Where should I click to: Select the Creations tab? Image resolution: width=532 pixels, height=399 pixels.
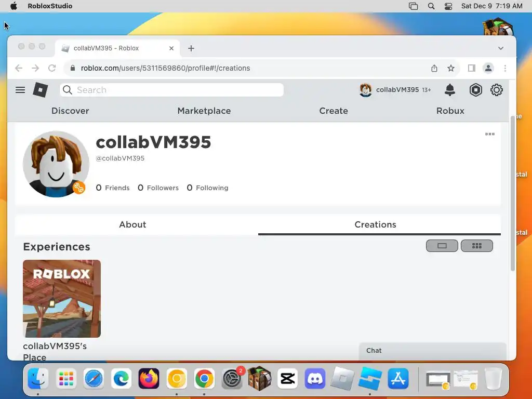pos(375,224)
